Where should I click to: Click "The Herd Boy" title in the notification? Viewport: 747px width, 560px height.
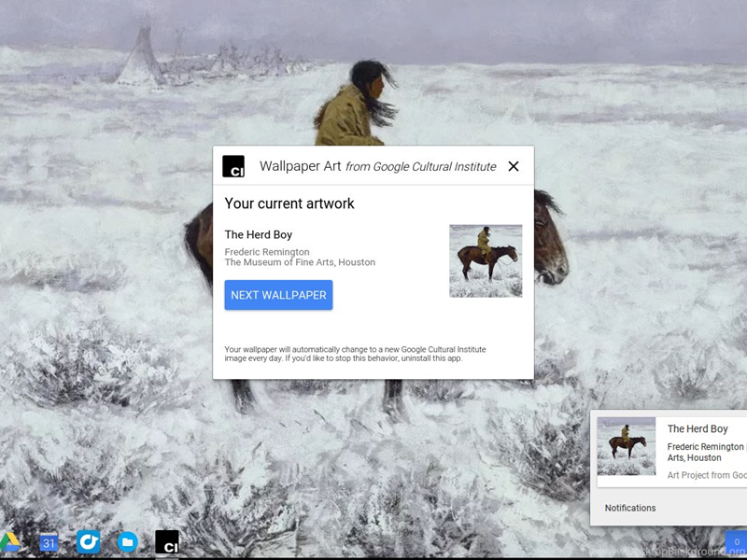(x=698, y=429)
